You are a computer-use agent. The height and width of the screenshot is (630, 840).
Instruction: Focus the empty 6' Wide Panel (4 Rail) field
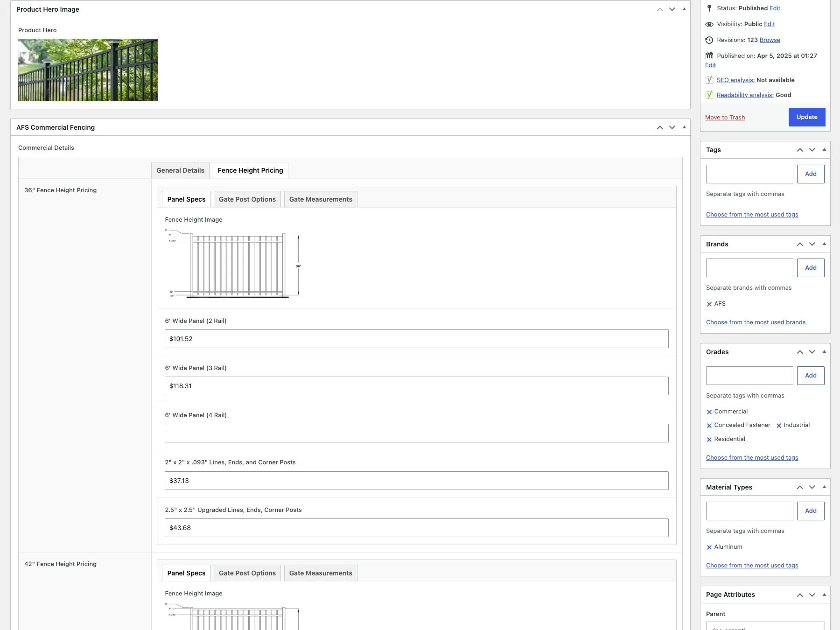[x=416, y=433]
